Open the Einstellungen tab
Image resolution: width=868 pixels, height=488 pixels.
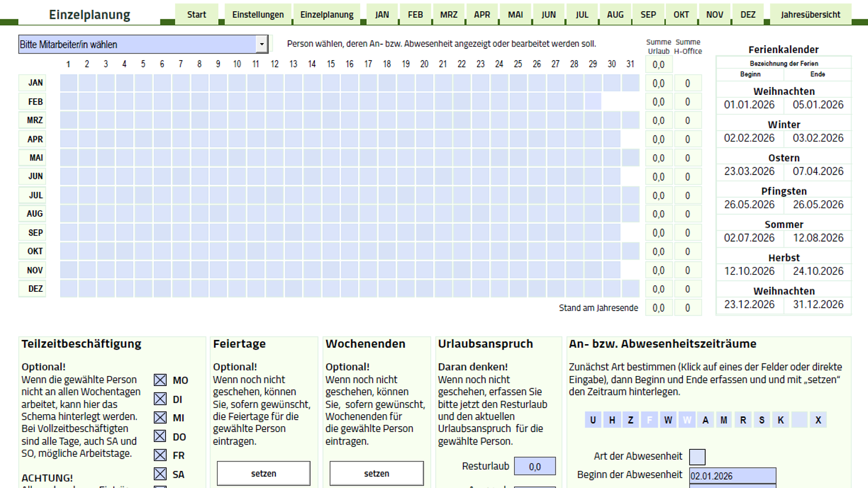point(258,15)
